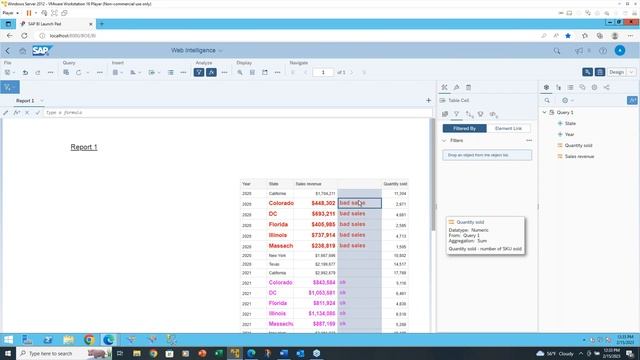
Task: Open notifications megaphone icon in header
Action: coord(579,51)
